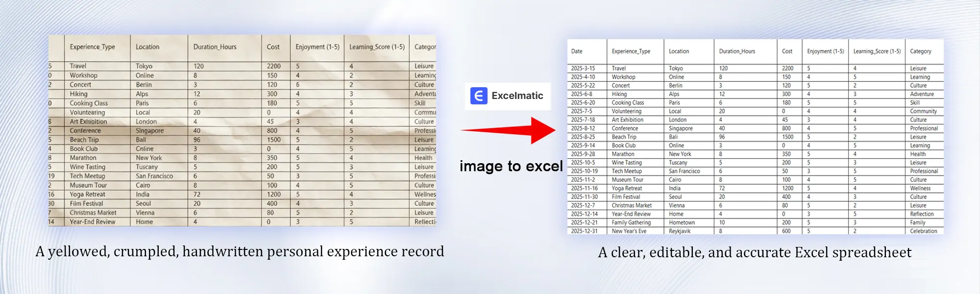Click the blue Excelmatic logo icon

coord(479,96)
